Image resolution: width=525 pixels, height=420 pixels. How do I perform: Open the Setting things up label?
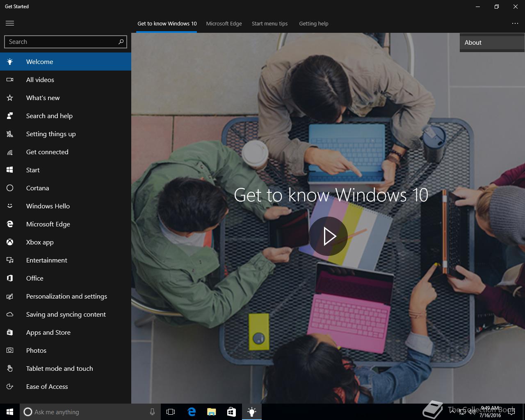(x=51, y=134)
